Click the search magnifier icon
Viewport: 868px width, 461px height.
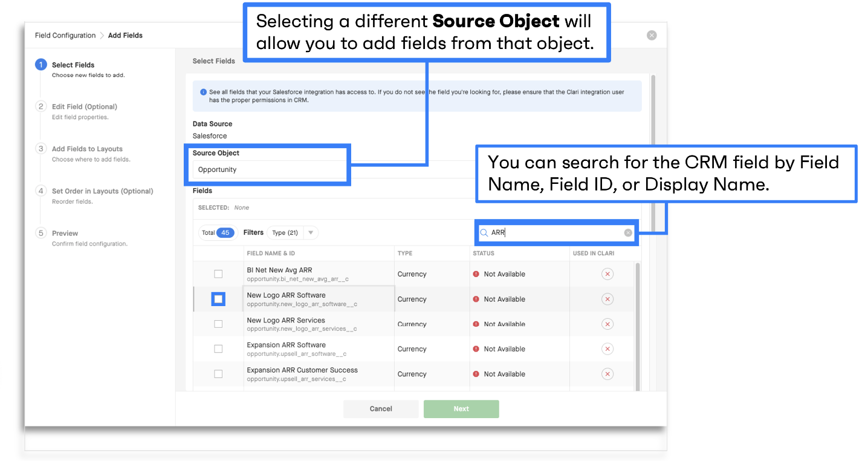(484, 232)
